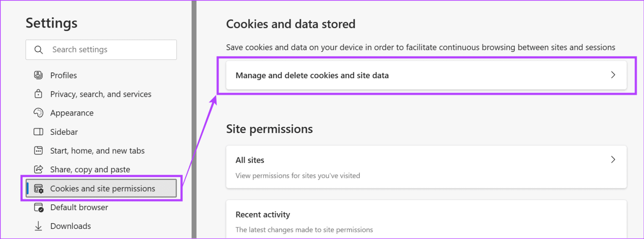Go to Appearance settings page
The width and height of the screenshot is (644, 239).
coord(72,113)
